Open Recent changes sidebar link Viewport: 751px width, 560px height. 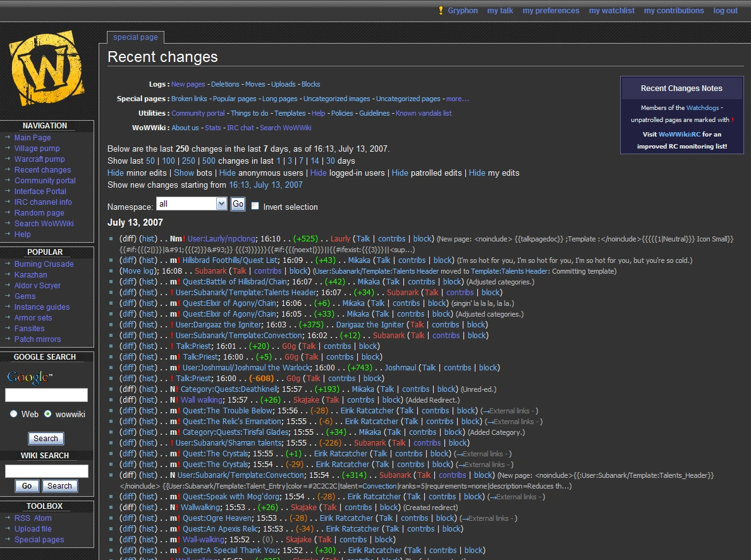click(x=42, y=169)
